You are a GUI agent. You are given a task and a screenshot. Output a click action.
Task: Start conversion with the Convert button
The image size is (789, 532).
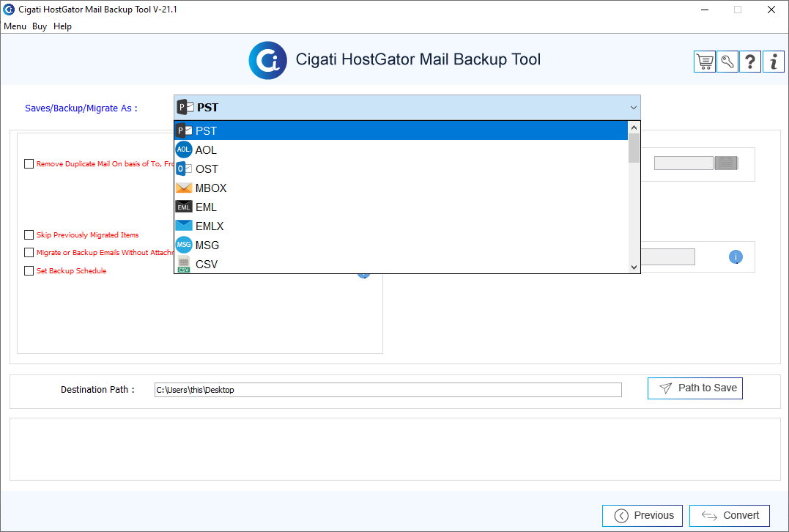729,515
